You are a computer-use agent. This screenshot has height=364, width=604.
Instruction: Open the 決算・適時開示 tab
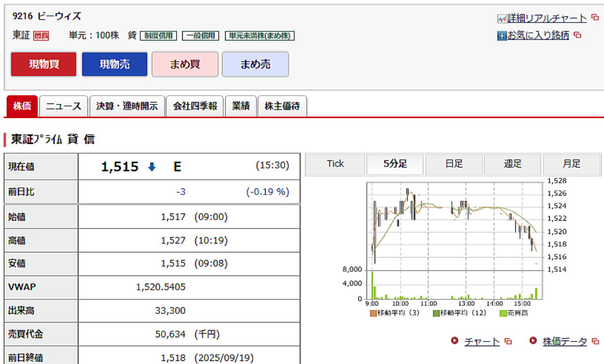click(x=127, y=106)
